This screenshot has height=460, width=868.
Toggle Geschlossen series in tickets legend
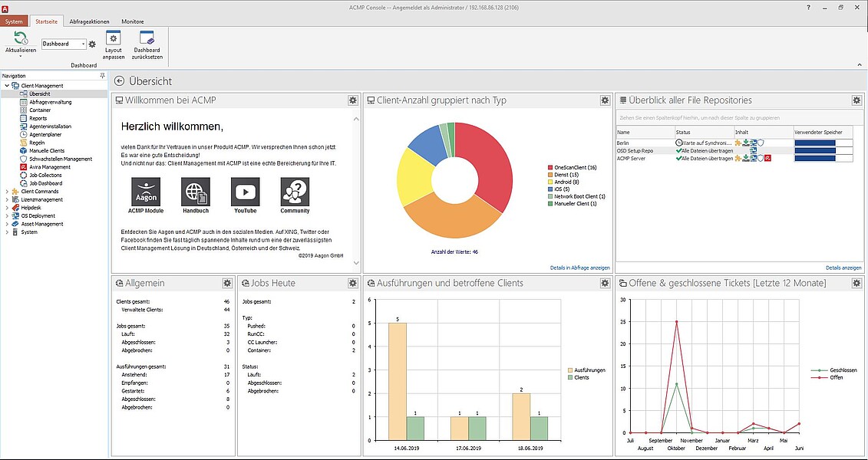[814, 370]
